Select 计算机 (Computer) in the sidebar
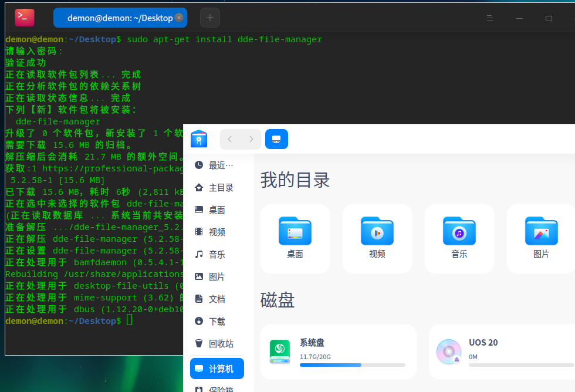 pos(215,369)
